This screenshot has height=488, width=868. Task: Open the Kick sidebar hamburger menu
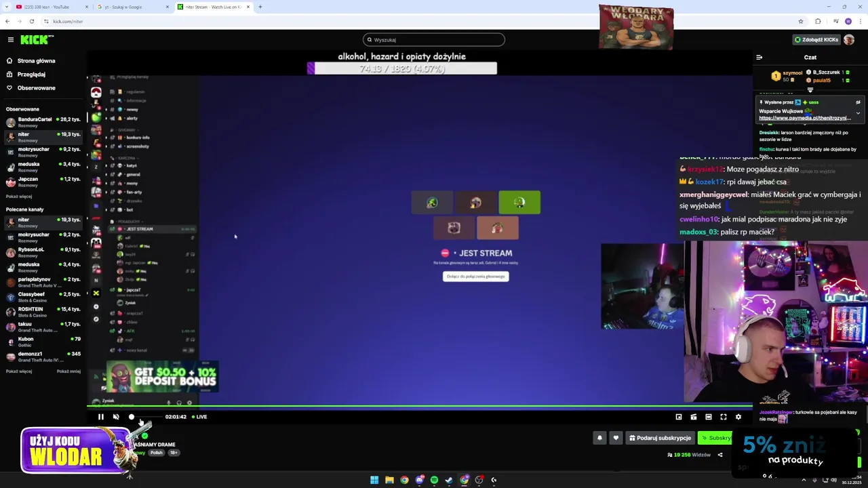[x=10, y=40]
